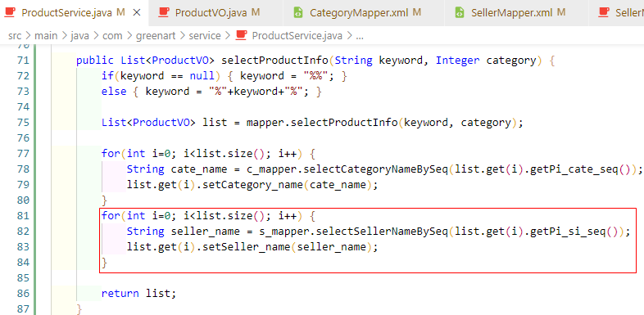Click 'mapper.selectProductInfo' on line 75
Screen dimensions: 644x315
pyautogui.click(x=322, y=123)
